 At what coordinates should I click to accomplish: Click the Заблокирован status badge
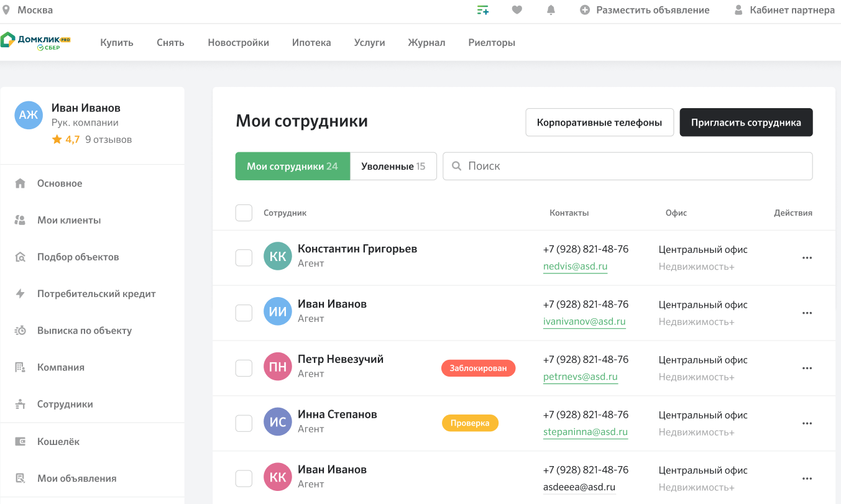479,368
